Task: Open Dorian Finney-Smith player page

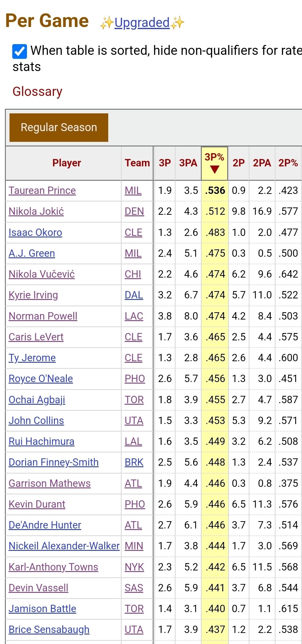Action: coord(54,462)
